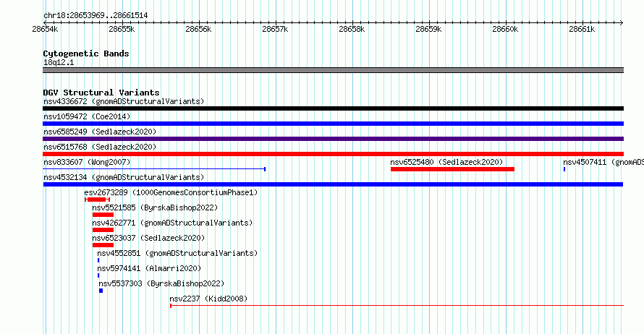Click the tiny blue nsv4552851 marker

click(98, 260)
